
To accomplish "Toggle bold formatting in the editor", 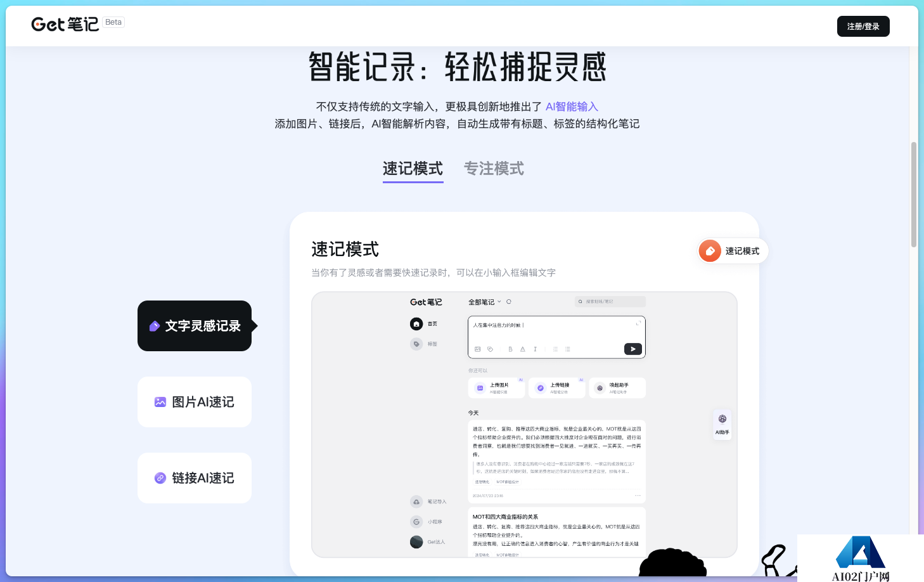I will point(510,349).
